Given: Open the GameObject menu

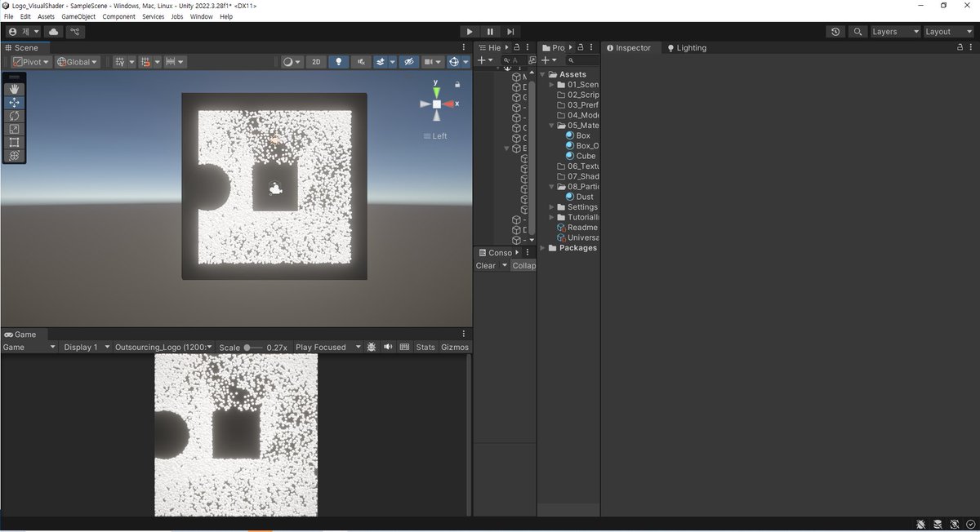Looking at the screenshot, I should pyautogui.click(x=78, y=16).
